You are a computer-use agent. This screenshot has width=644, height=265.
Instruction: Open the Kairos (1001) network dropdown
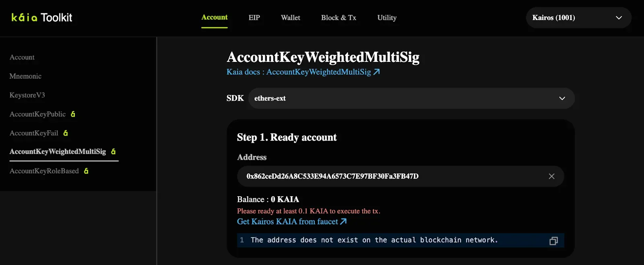pos(578,18)
